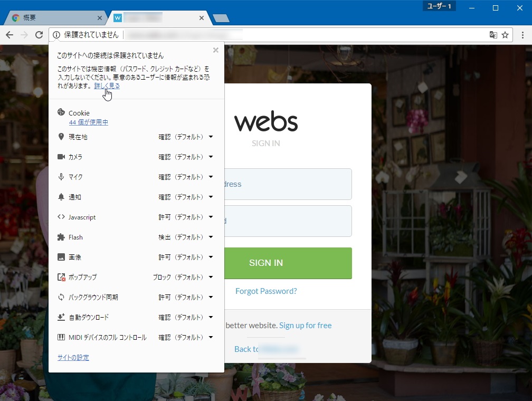Click the email address input field
The width and height of the screenshot is (532, 401).
(x=290, y=184)
